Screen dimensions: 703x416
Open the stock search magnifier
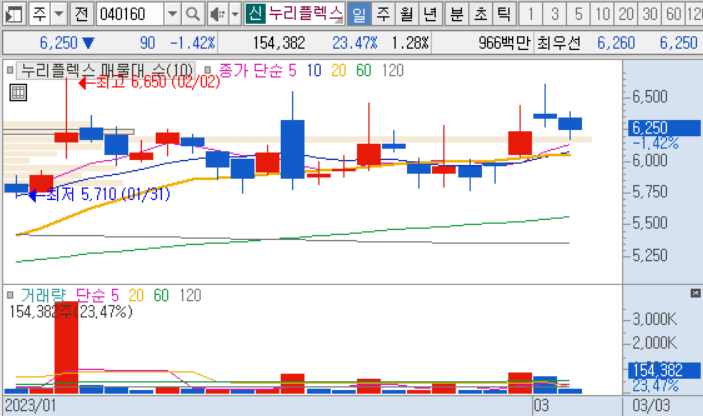tap(193, 14)
